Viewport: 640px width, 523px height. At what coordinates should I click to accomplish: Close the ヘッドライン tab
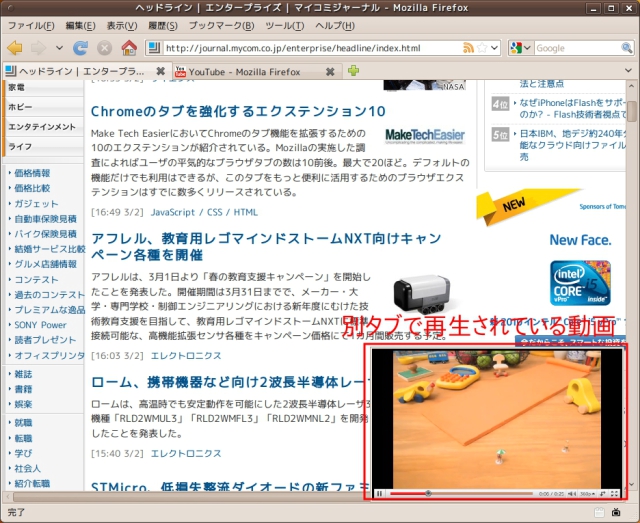160,71
